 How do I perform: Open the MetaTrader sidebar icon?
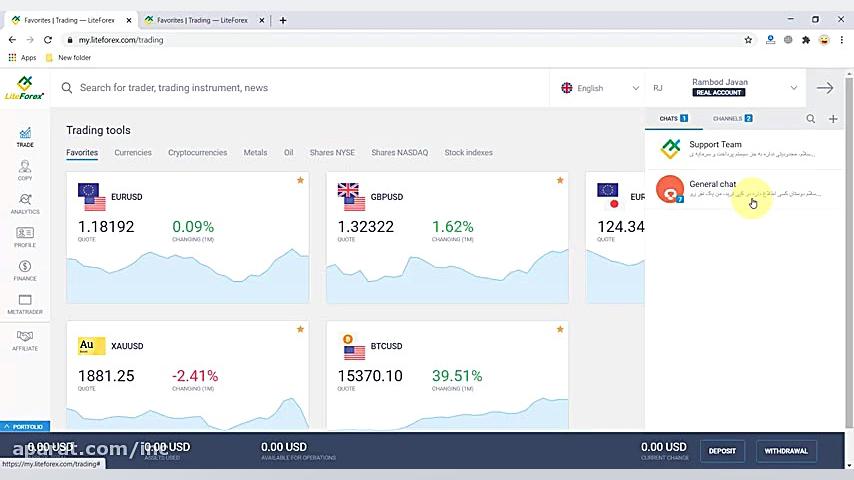point(25,304)
